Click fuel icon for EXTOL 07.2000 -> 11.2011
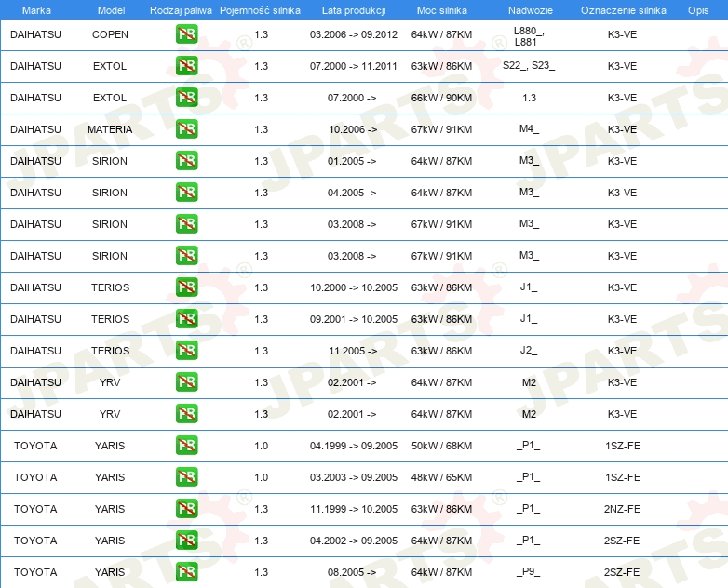 pos(186,66)
